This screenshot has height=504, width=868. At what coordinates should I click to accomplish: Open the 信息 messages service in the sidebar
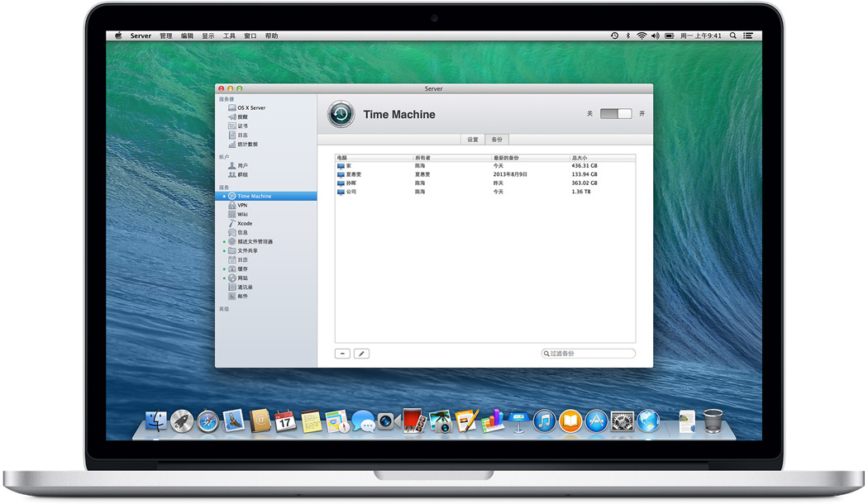click(238, 232)
